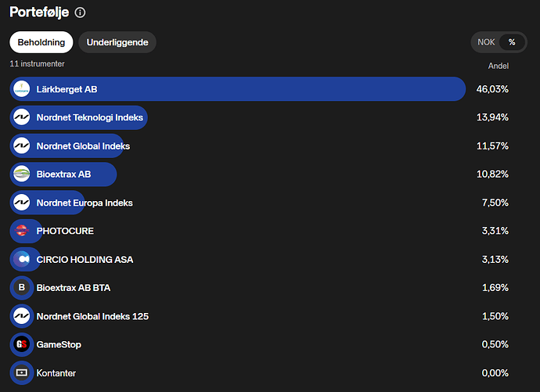Switch display to percent view
Image resolution: width=540 pixels, height=392 pixels.
(x=512, y=42)
